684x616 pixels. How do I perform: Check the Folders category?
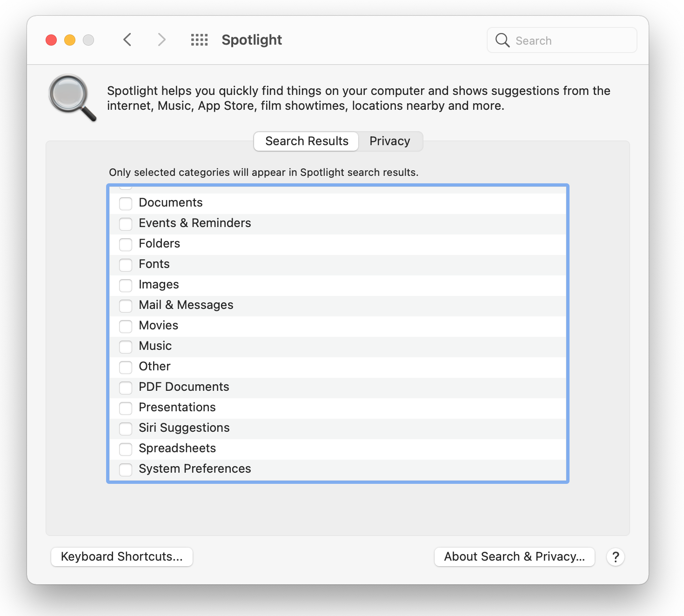[x=126, y=244]
